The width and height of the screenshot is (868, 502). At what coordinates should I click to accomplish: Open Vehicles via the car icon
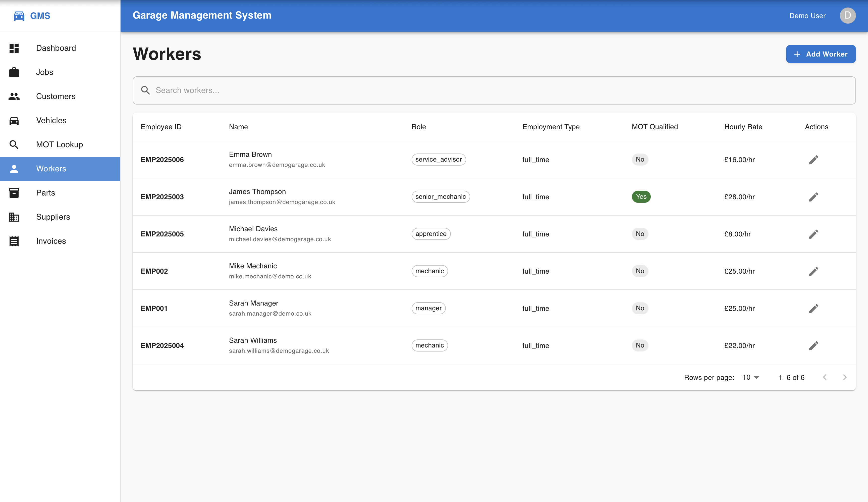tap(14, 120)
